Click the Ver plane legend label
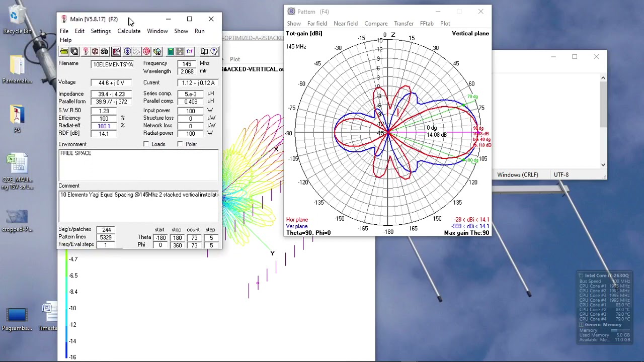644x362 pixels. tap(297, 226)
